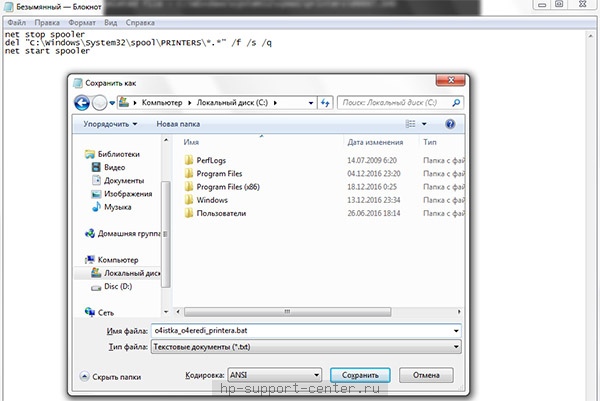The height and width of the screenshot is (401, 600).
Task: Open the Упорядочить dropdown menu
Action: (109, 124)
